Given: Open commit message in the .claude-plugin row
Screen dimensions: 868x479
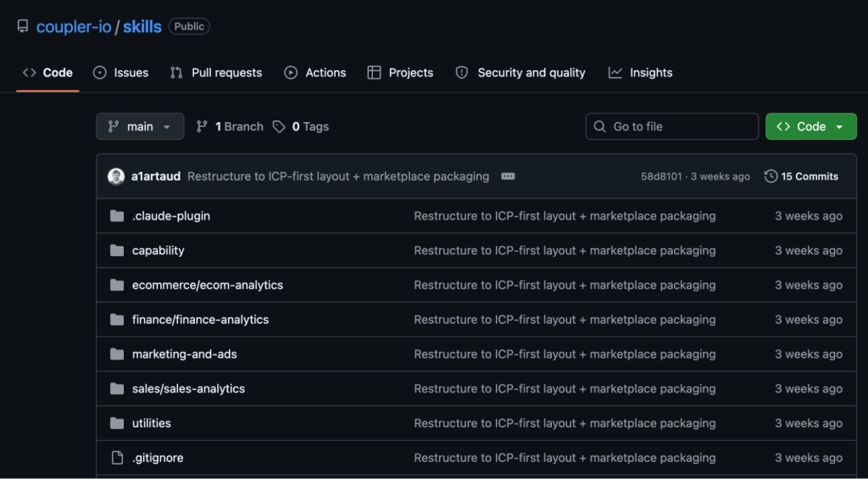Looking at the screenshot, I should tap(565, 216).
